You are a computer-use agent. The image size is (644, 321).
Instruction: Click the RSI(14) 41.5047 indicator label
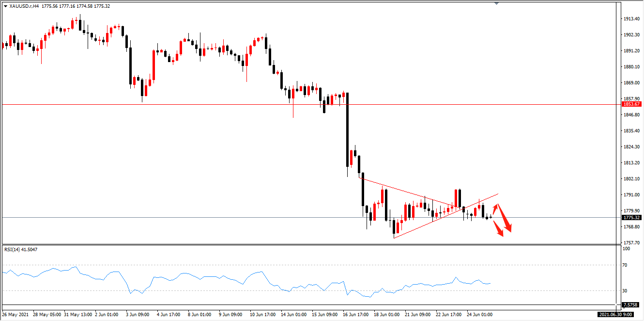21,250
